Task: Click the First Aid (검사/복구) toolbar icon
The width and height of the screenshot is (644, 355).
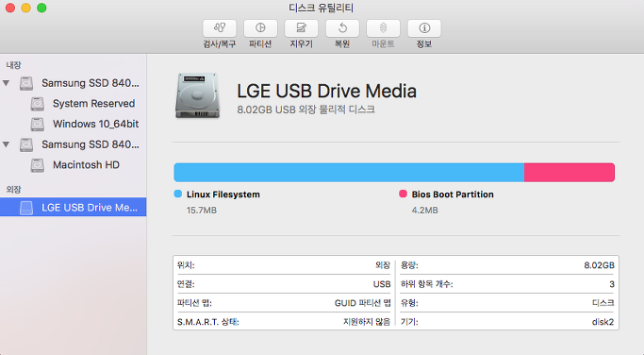Action: pyautogui.click(x=220, y=28)
